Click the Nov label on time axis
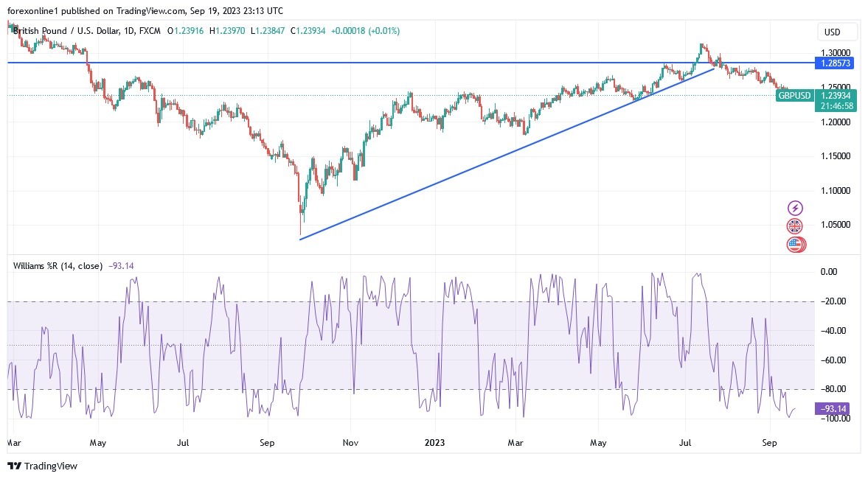Screen dimensions: 868x479 [350, 444]
